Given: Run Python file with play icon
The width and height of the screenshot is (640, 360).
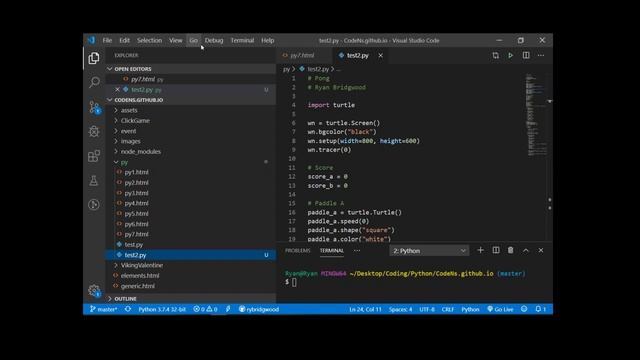Looking at the screenshot, I should pyautogui.click(x=510, y=55).
